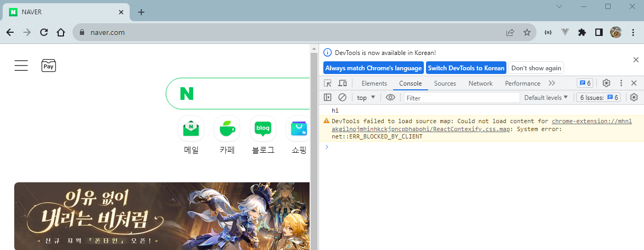The image size is (644, 250).
Task: Click the console Filter field
Action: (462, 98)
